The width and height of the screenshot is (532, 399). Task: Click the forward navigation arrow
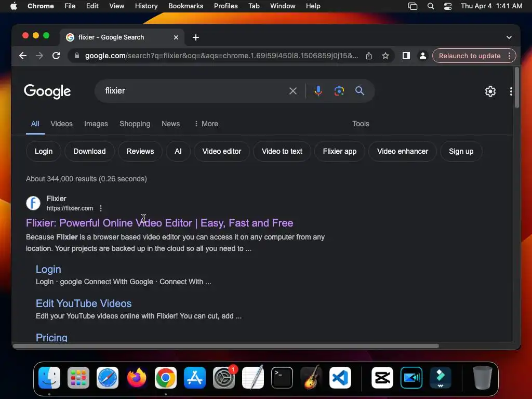[39, 56]
